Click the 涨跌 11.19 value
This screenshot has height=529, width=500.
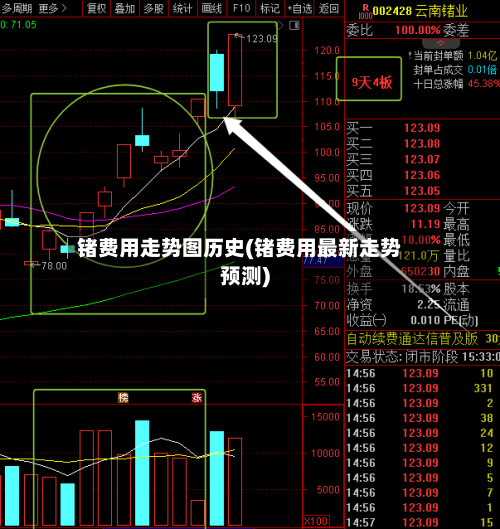[x=425, y=224]
